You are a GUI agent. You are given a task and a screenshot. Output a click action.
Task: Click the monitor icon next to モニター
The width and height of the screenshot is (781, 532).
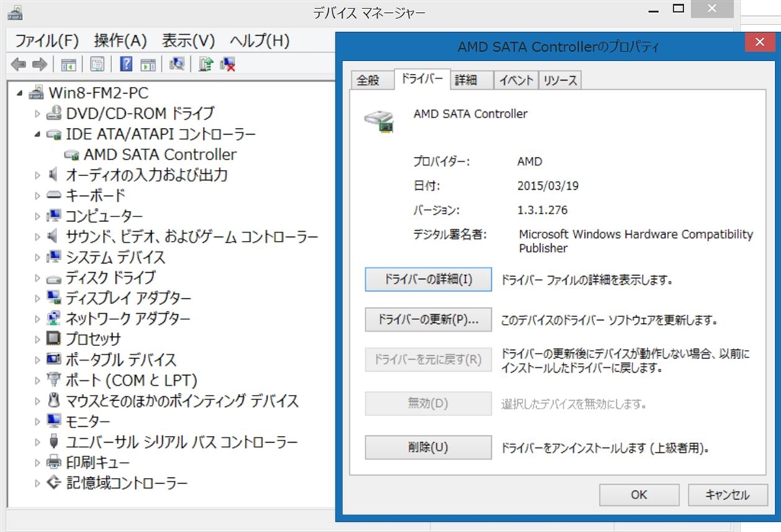54,421
